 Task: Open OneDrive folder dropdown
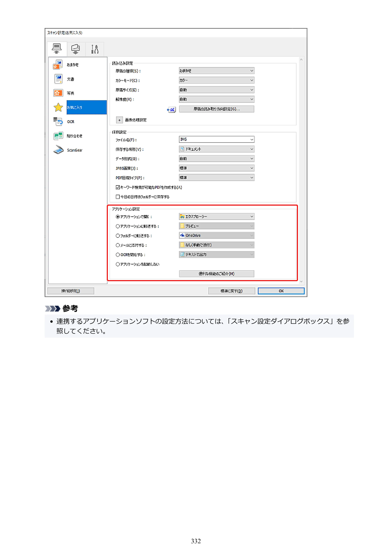pyautogui.click(x=216, y=235)
